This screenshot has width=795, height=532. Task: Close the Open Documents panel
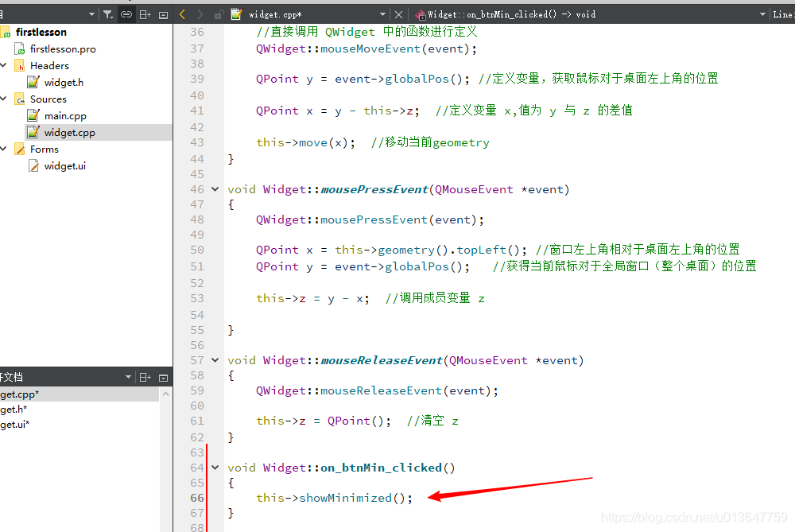[163, 378]
